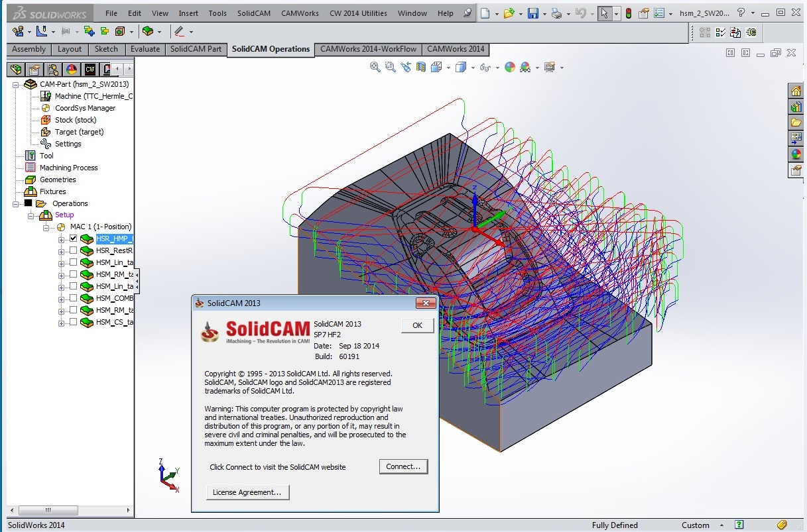Collapse the Setup tree node
The image size is (807, 532).
pos(31,215)
